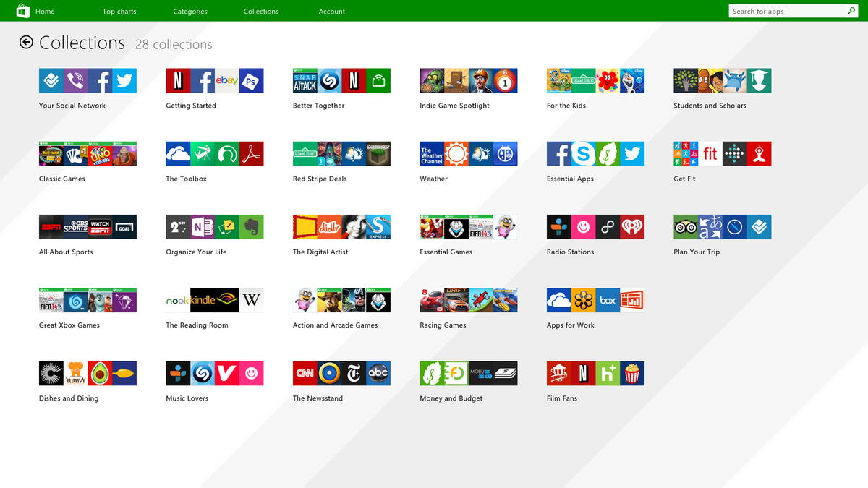Click nook icon in The Reading Room

178,300
